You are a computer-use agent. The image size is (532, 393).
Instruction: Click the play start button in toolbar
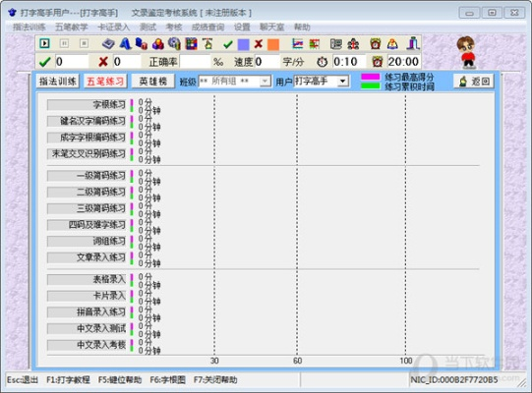pyautogui.click(x=44, y=43)
